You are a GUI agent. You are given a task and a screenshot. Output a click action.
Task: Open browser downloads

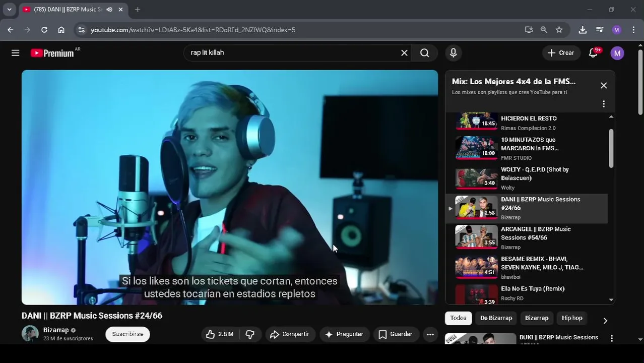pos(583,30)
